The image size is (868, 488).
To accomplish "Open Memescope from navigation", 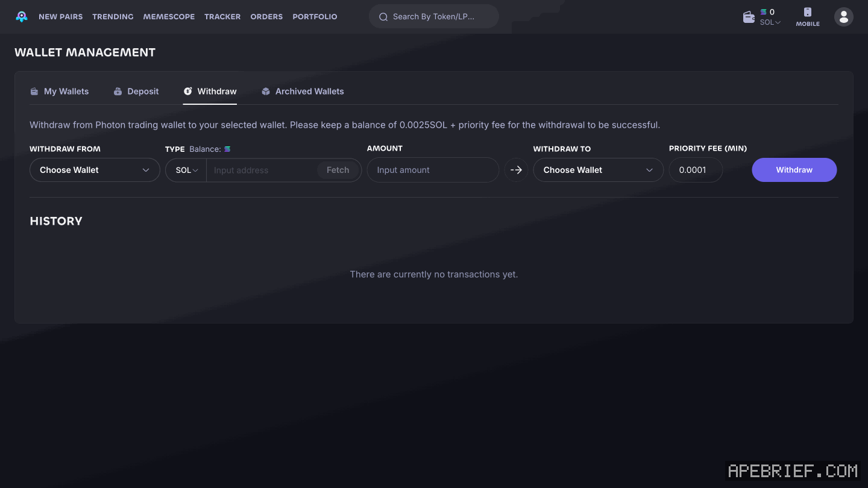I will coord(169,17).
